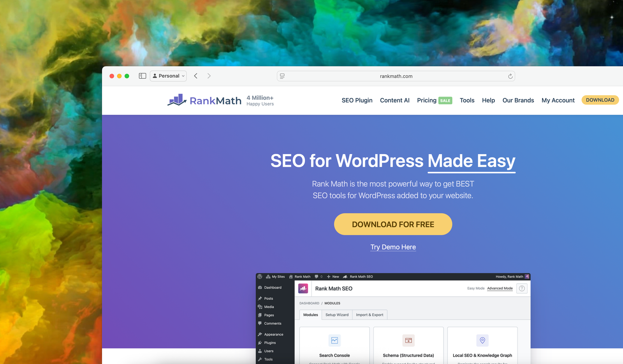The height and width of the screenshot is (364, 623).
Task: Click the Local SEO & Knowledge Graph title
Action: click(482, 355)
